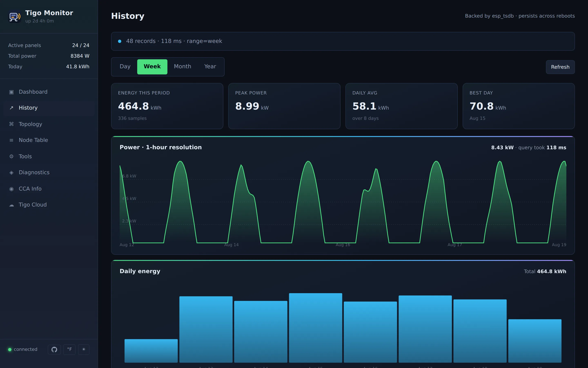Click the 6.8 kW axis label
588x368 pixels.
[129, 176]
